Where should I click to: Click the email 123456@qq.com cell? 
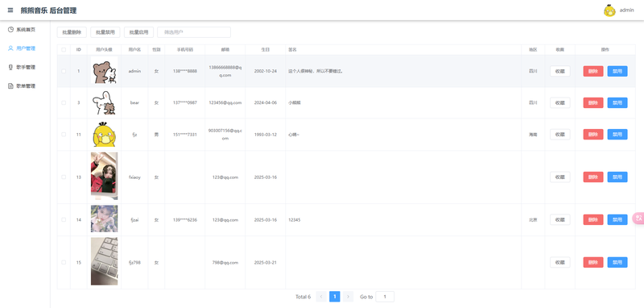(x=225, y=103)
